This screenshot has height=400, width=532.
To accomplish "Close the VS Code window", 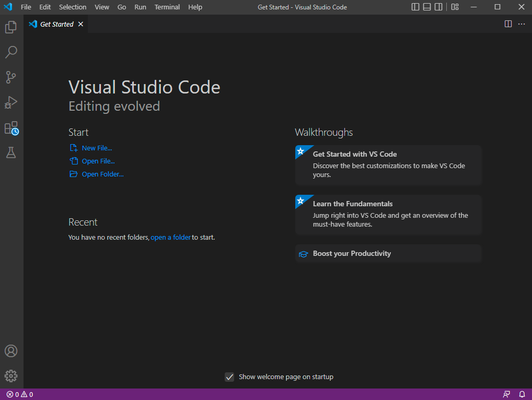I will 521,7.
